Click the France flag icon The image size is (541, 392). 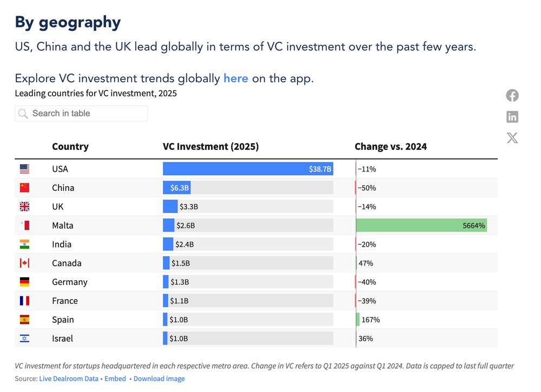(x=24, y=301)
